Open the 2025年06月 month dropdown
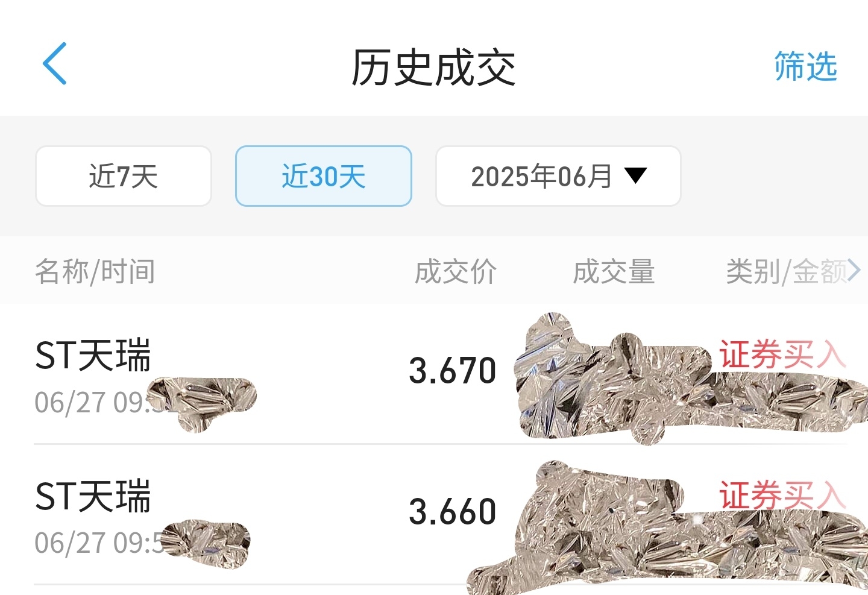This screenshot has width=868, height=595. pyautogui.click(x=558, y=176)
